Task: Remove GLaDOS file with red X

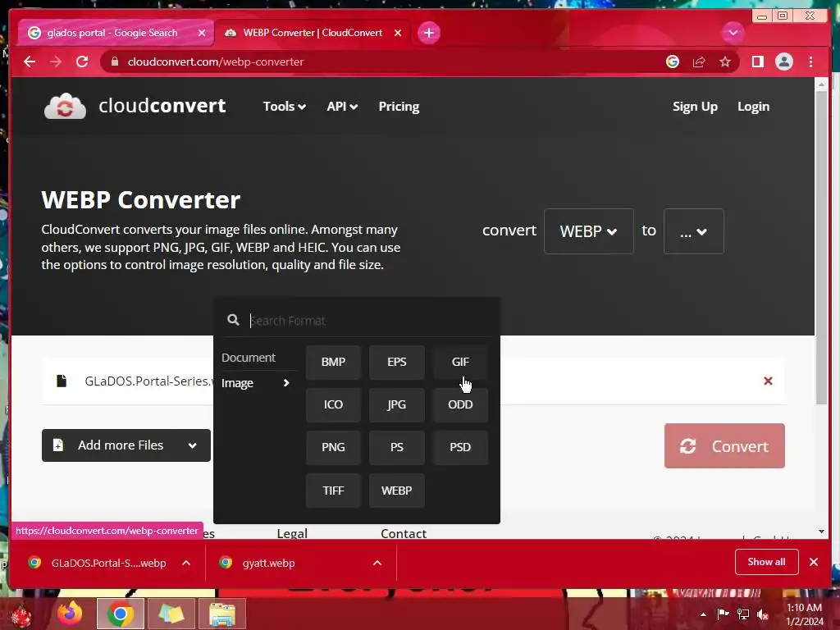Action: tap(768, 381)
